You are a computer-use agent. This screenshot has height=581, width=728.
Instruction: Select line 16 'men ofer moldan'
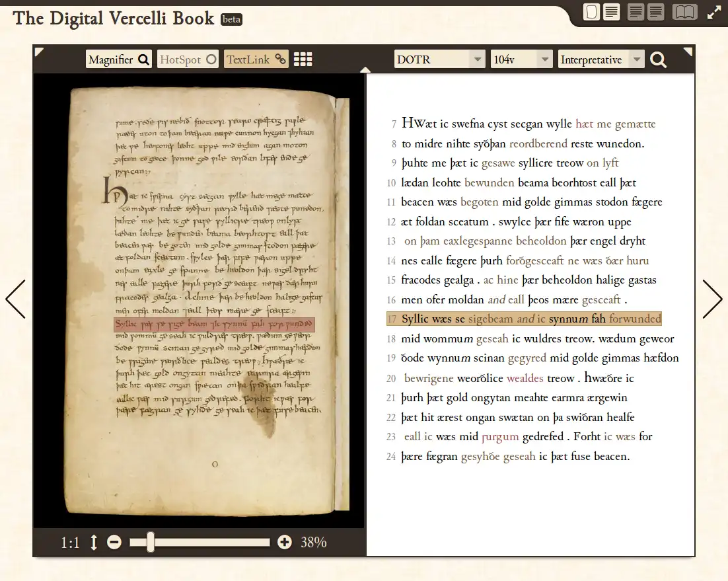tap(507, 299)
